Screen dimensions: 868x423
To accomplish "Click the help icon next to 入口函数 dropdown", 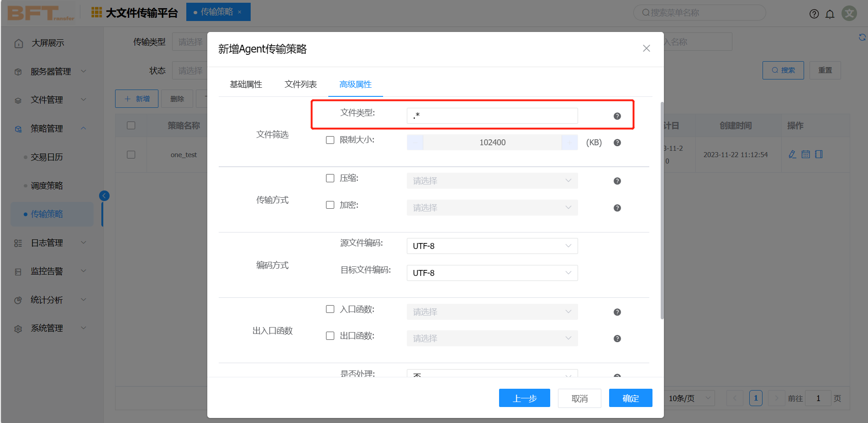I will pyautogui.click(x=617, y=312).
